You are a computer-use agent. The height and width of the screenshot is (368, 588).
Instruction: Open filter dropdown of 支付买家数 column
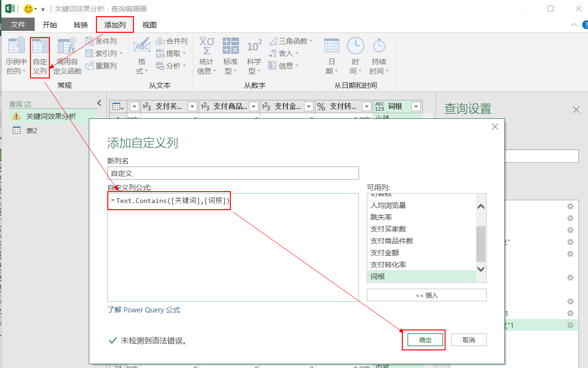pyautogui.click(x=192, y=107)
